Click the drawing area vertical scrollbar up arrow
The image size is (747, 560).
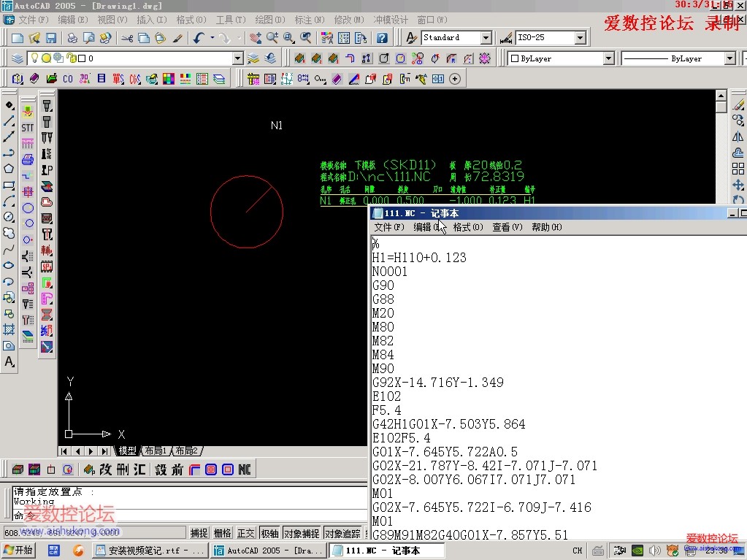tap(721, 95)
